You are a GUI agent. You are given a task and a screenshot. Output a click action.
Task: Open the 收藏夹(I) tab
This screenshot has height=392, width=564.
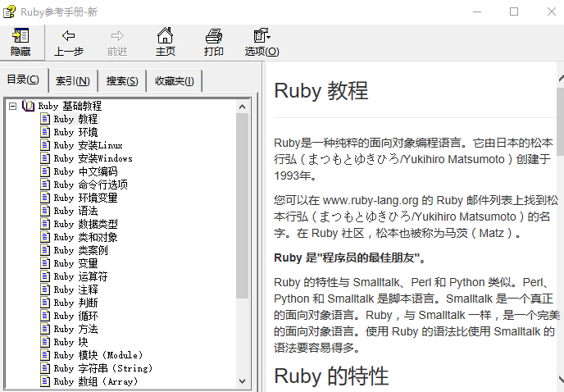coord(175,80)
